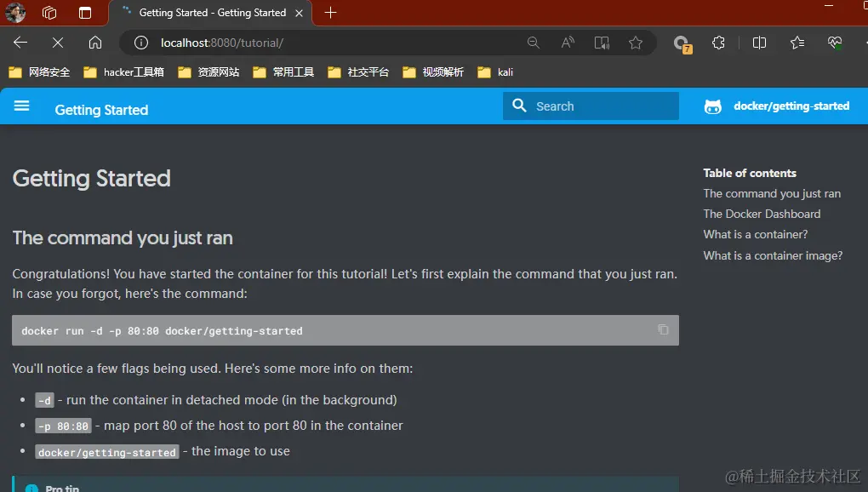Viewport: 868px width, 492px height.
Task: Open the browser profile avatar
Action: 15,12
